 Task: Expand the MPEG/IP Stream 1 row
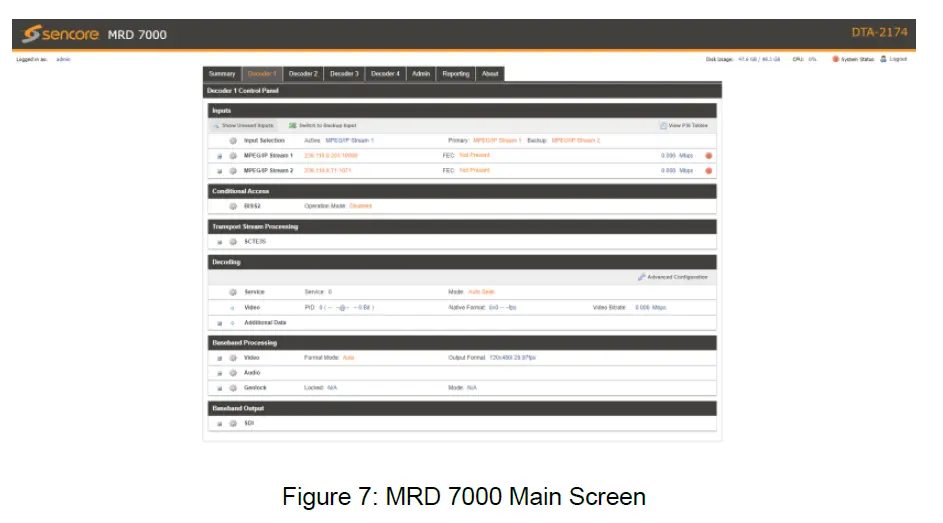pyautogui.click(x=220, y=156)
